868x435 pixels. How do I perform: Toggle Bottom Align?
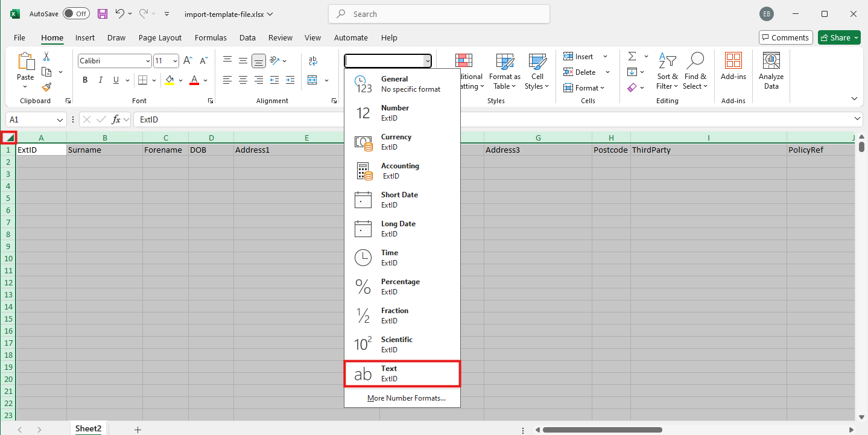259,60
